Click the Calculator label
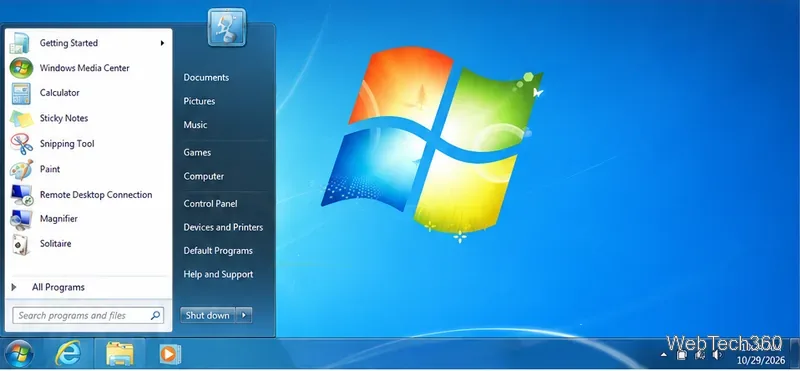 pos(60,93)
